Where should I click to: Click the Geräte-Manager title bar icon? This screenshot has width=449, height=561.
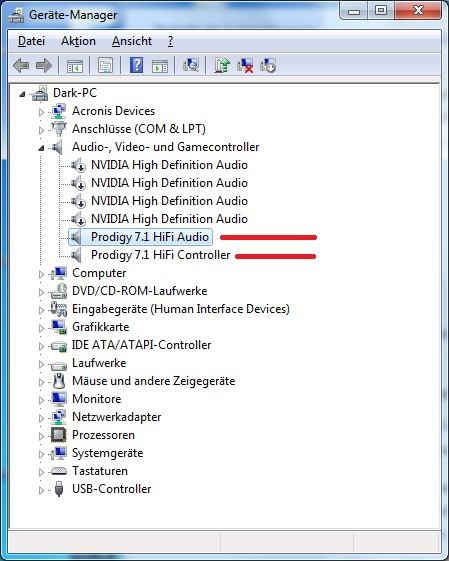[16, 15]
